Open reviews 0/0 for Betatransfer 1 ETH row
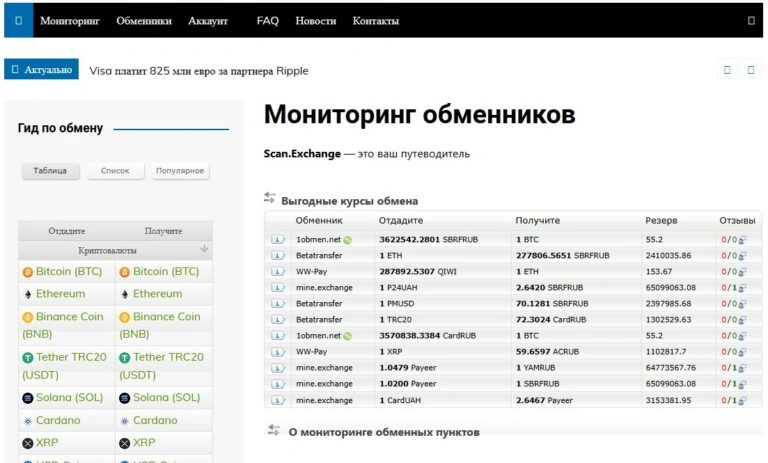This screenshot has height=463, width=768. click(x=734, y=256)
